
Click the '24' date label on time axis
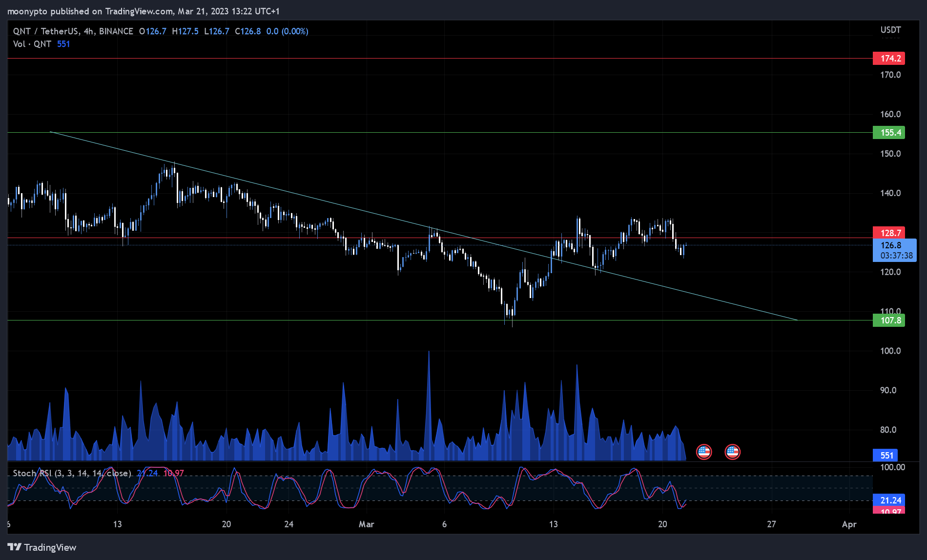[289, 524]
